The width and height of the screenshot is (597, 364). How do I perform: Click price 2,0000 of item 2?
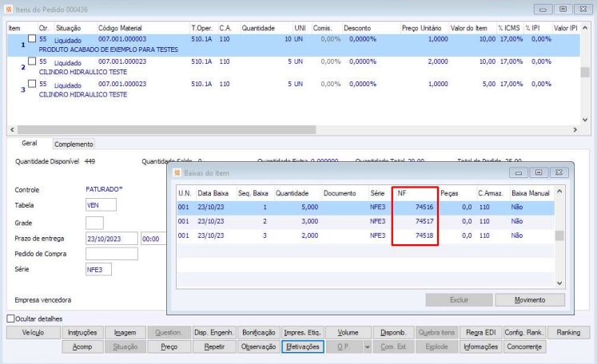(437, 61)
